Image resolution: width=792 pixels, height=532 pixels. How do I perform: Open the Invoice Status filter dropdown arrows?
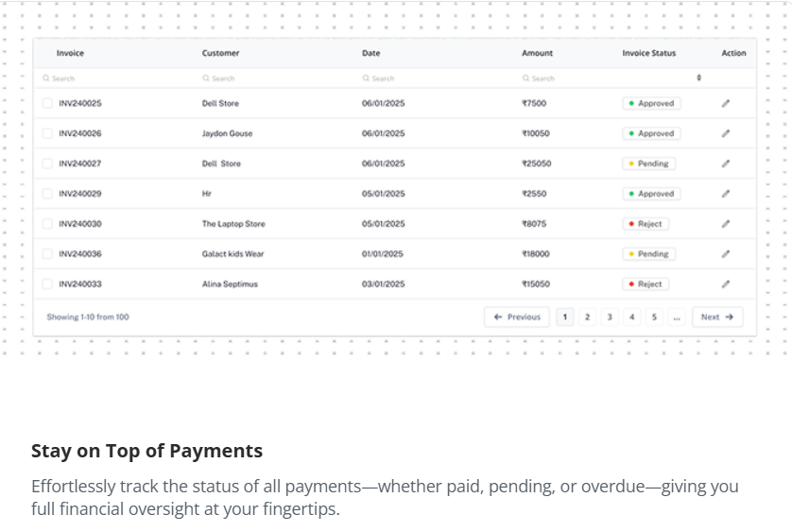(x=698, y=77)
